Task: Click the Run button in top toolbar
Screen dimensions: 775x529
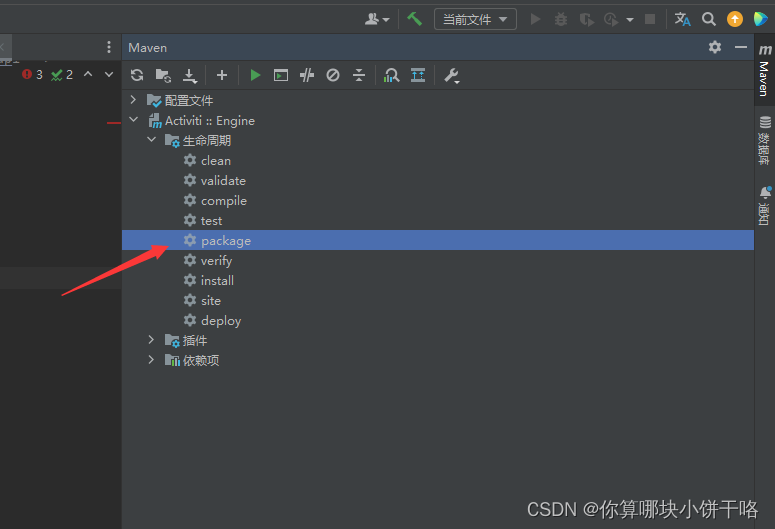Action: 535,19
